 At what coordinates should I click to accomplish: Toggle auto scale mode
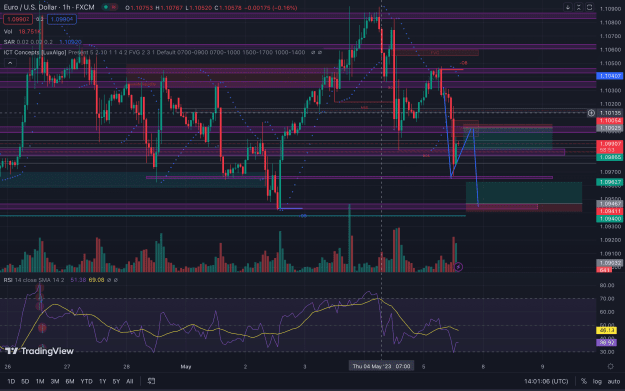(x=613, y=381)
